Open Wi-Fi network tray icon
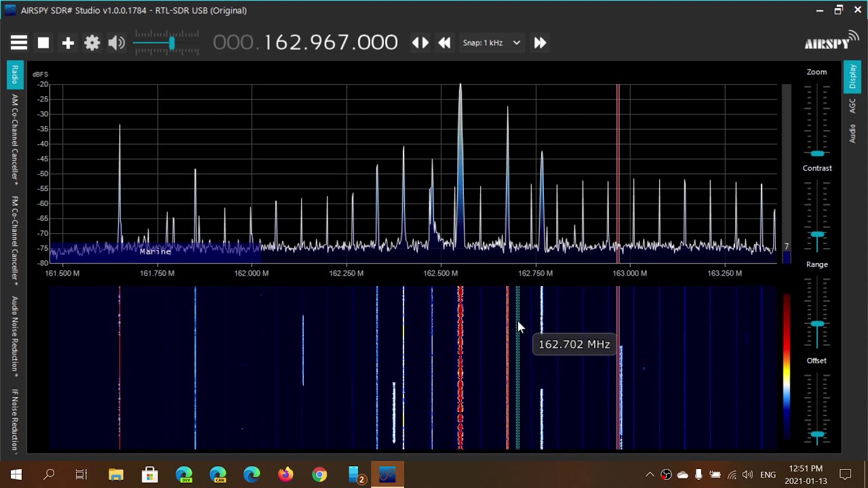The image size is (868, 488). [732, 474]
